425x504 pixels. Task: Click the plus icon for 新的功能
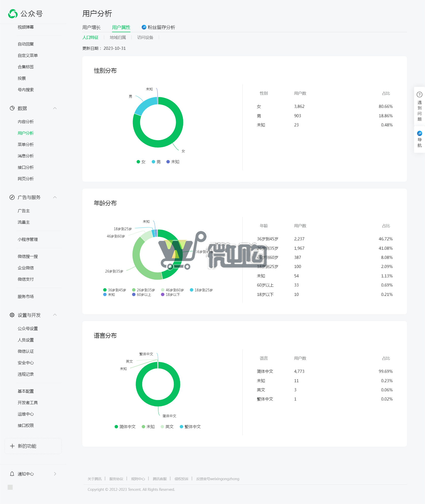coord(12,446)
